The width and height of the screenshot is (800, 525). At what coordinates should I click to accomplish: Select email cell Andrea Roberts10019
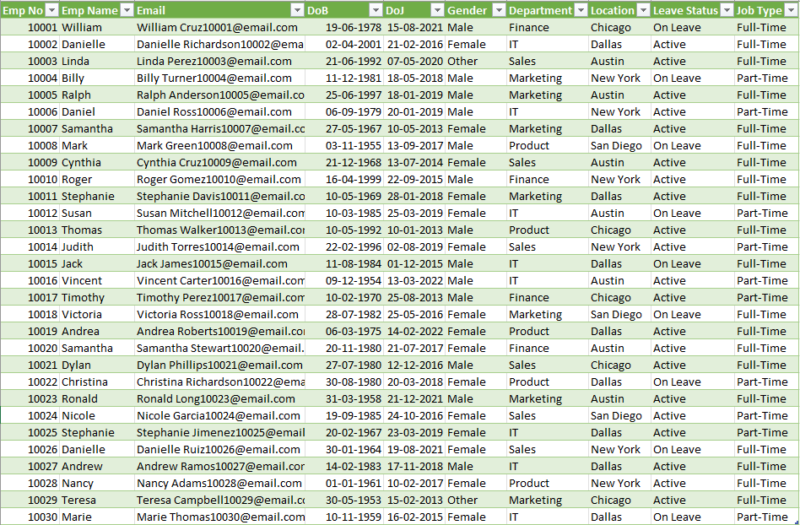[220, 331]
